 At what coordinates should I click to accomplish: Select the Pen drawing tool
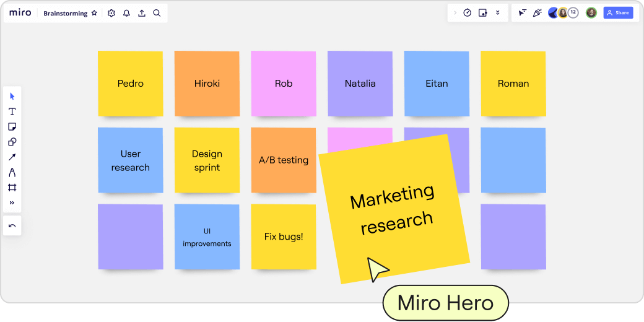tap(12, 172)
